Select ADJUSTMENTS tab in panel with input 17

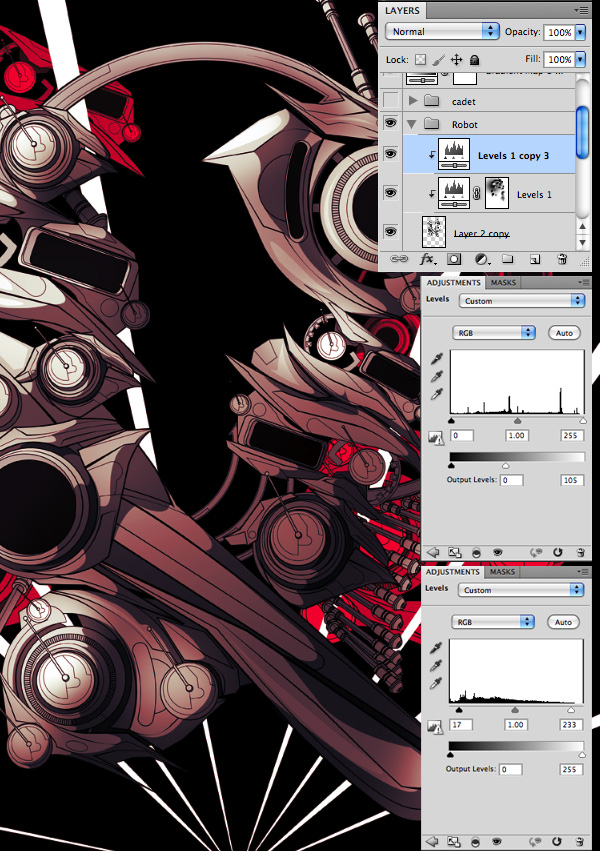tap(452, 571)
